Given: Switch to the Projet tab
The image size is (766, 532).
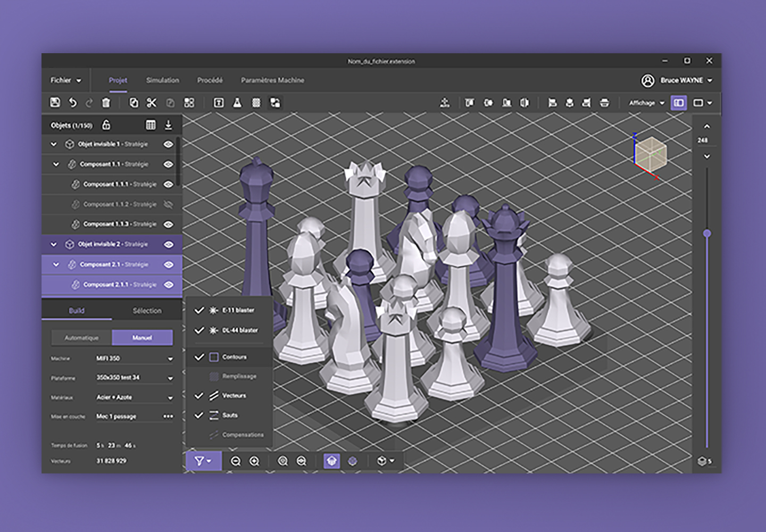Looking at the screenshot, I should click(118, 80).
